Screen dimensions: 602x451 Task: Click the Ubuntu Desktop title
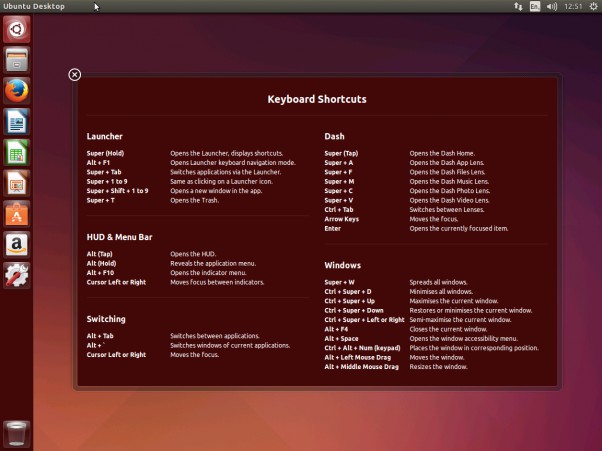click(34, 7)
